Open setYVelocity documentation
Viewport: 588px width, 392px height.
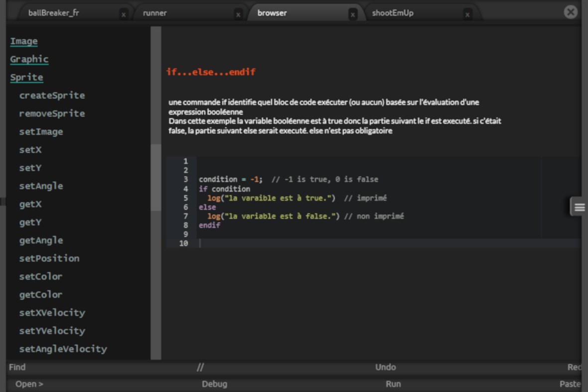point(52,331)
